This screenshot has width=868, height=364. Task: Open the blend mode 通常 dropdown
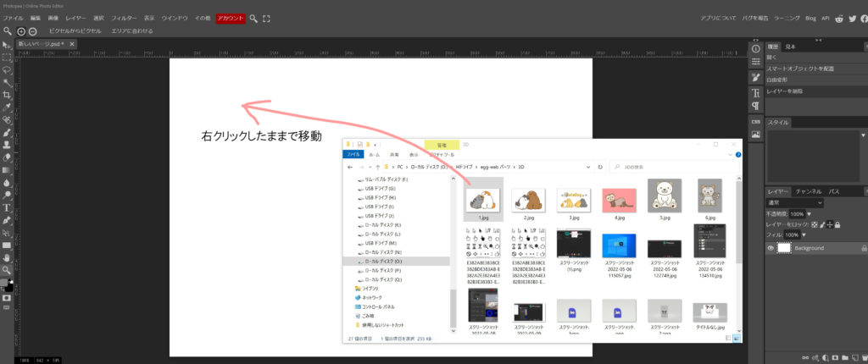click(x=793, y=203)
